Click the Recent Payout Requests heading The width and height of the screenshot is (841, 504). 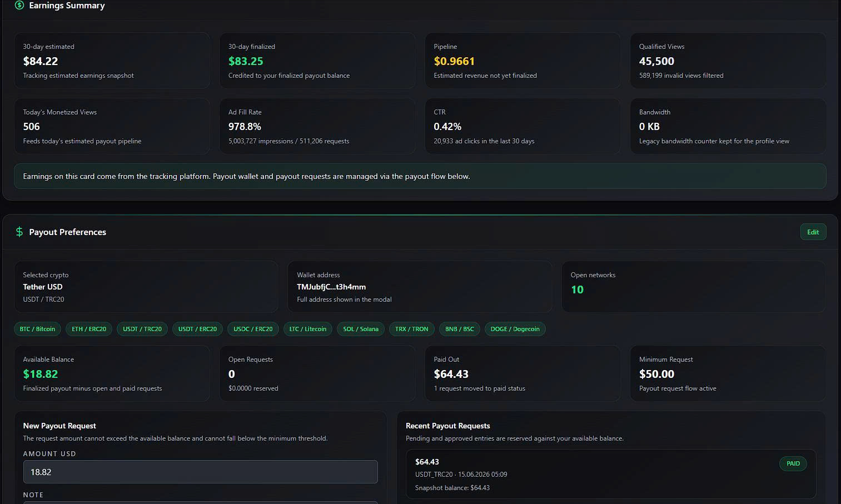click(448, 426)
